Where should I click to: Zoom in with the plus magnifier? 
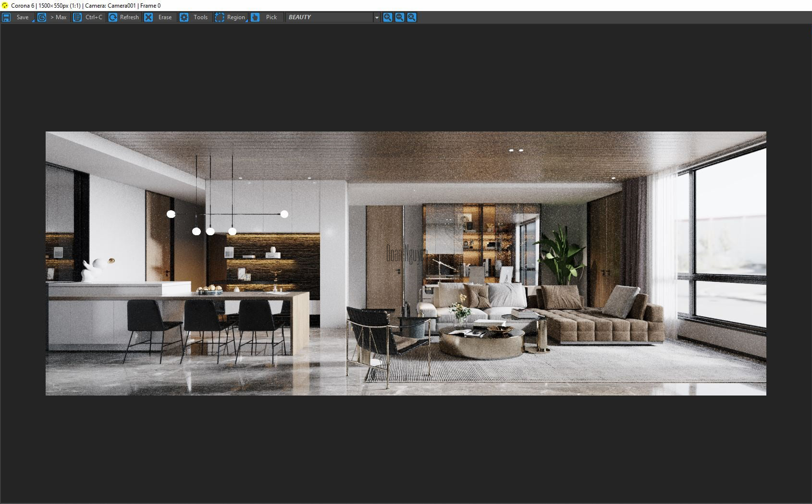[x=387, y=17]
